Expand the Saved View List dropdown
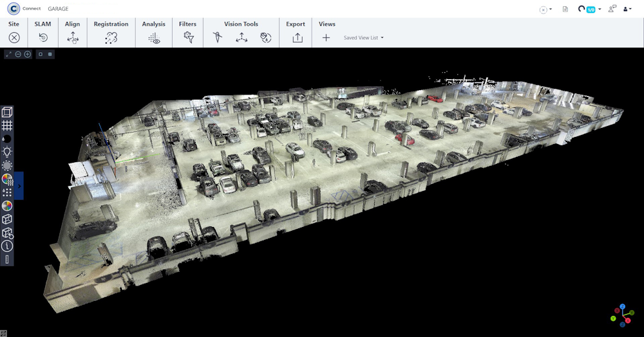The width and height of the screenshot is (644, 337). click(364, 38)
